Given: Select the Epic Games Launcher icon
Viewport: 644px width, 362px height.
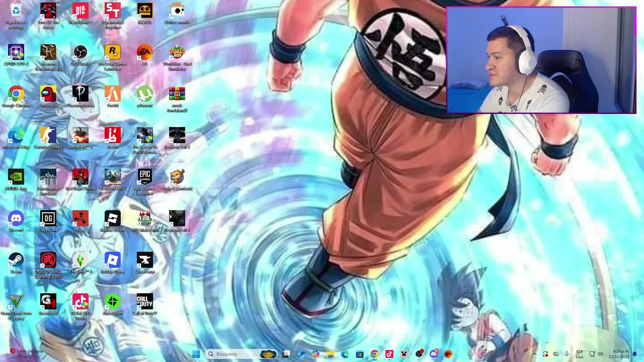Looking at the screenshot, I should click(145, 182).
